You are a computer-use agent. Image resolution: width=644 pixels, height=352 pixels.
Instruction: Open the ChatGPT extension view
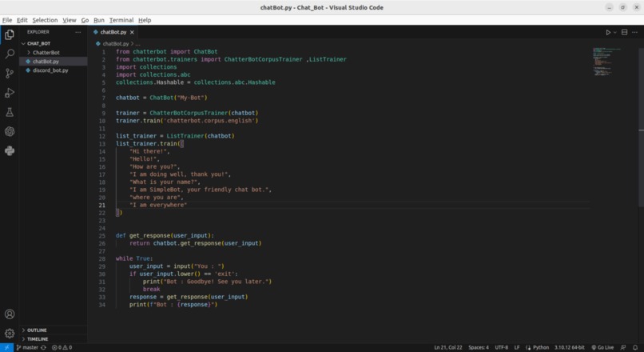tap(10, 131)
